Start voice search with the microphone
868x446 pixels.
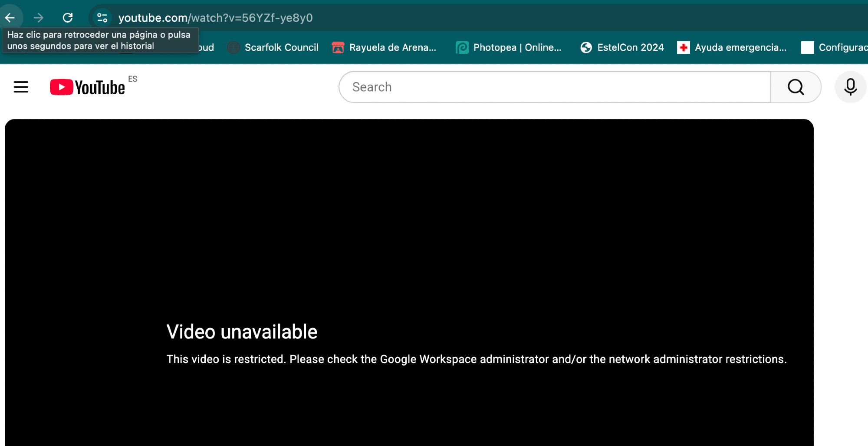[850, 87]
